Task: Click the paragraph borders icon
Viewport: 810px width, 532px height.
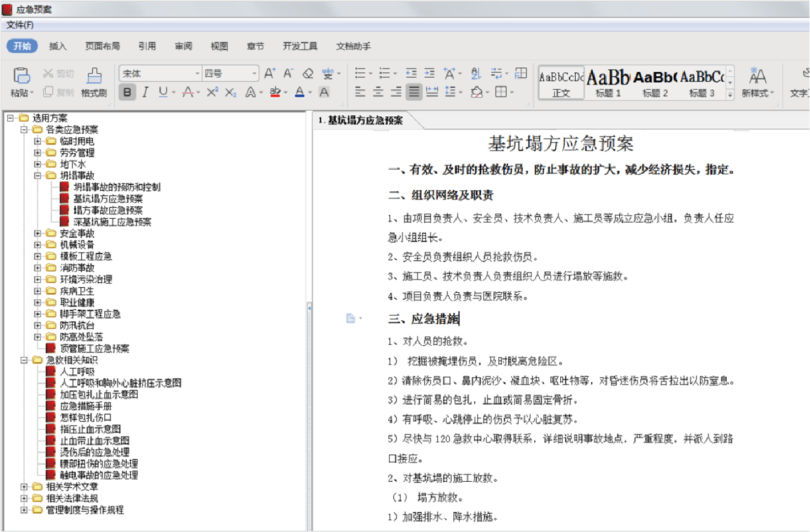Action: 501,92
